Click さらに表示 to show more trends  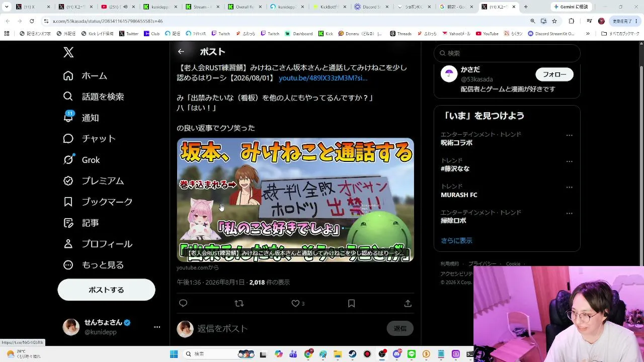pos(456,241)
